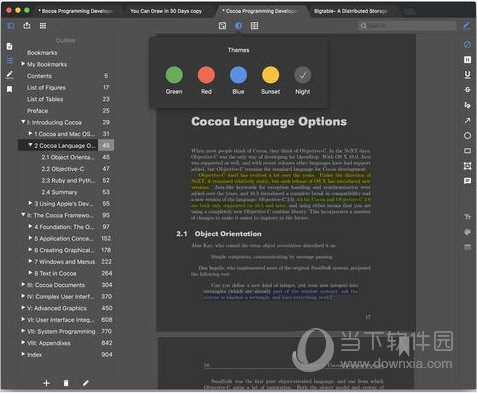477x393 pixels.
Task: Switch to Bigtable Distributed Storage tab
Action: point(351,11)
